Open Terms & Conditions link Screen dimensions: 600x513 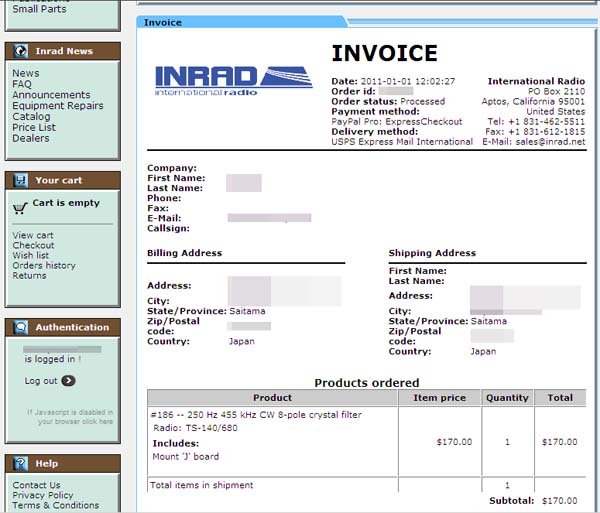[x=55, y=505]
